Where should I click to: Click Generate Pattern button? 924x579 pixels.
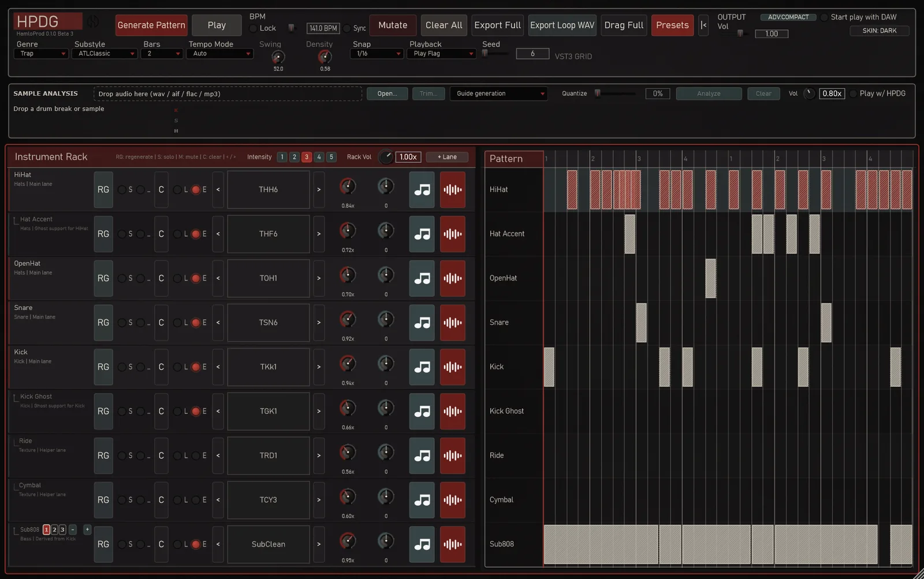151,25
